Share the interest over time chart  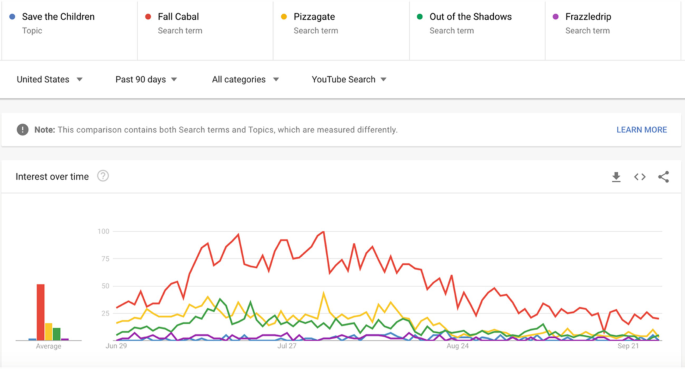click(x=663, y=177)
